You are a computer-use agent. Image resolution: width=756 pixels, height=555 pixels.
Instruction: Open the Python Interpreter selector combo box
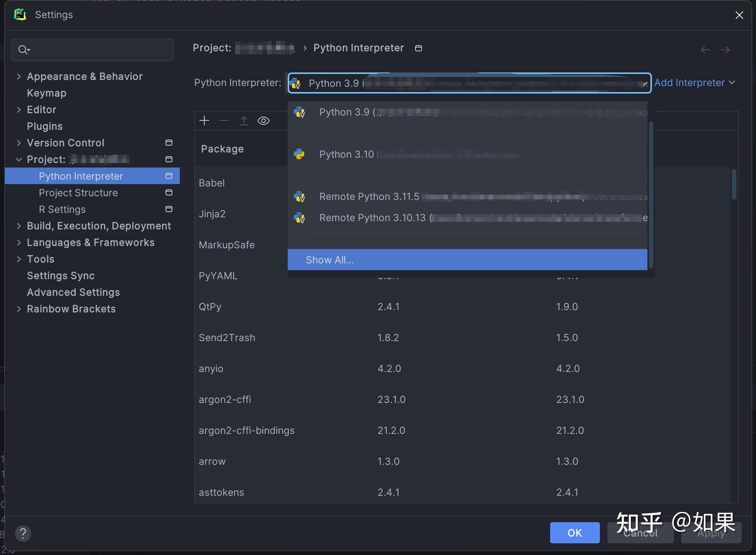click(x=469, y=83)
